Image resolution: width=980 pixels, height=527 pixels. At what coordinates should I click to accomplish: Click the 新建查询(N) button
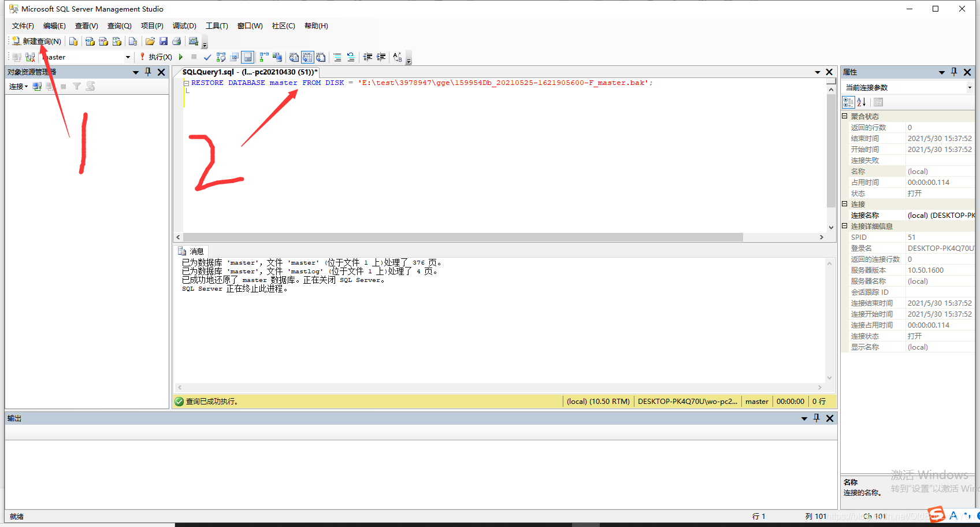click(36, 41)
